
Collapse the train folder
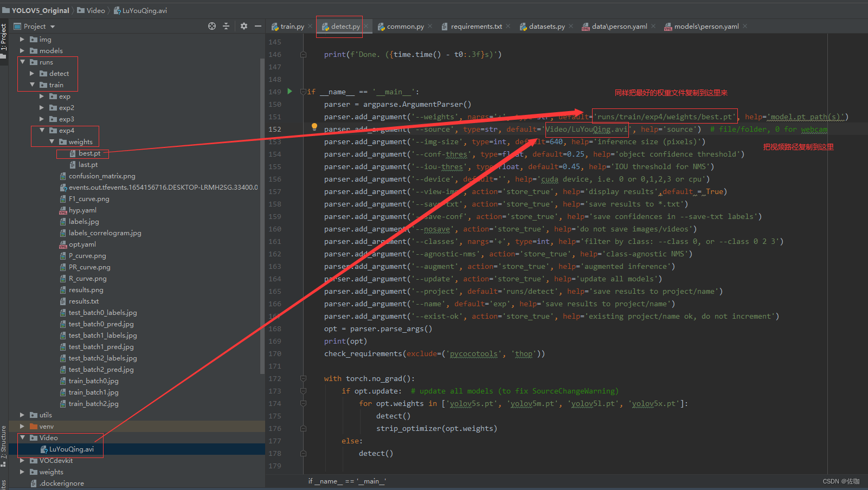(x=32, y=85)
